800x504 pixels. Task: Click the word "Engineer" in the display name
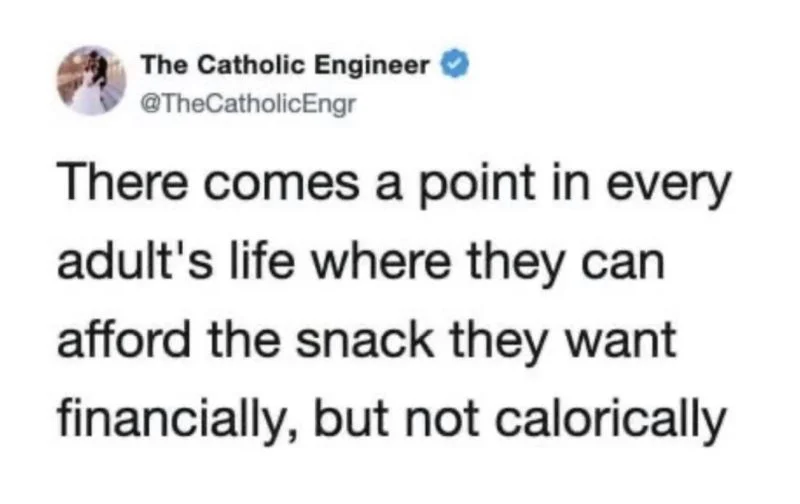click(x=371, y=66)
